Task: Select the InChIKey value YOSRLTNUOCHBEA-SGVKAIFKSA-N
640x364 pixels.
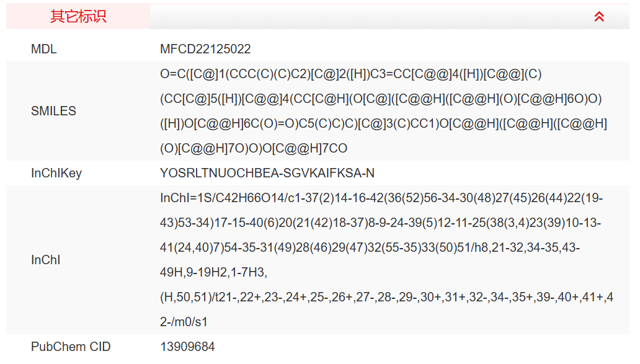Action: pos(267,173)
